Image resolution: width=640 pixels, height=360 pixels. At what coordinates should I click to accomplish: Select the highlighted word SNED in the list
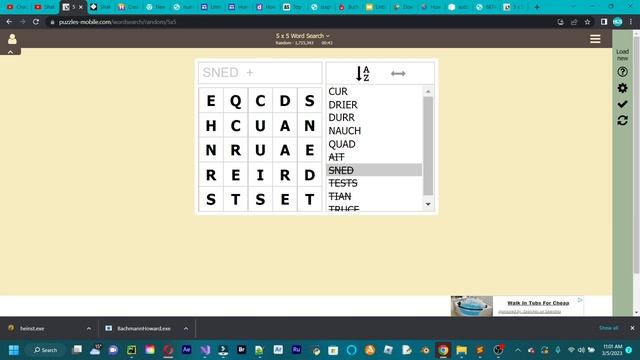(374, 170)
